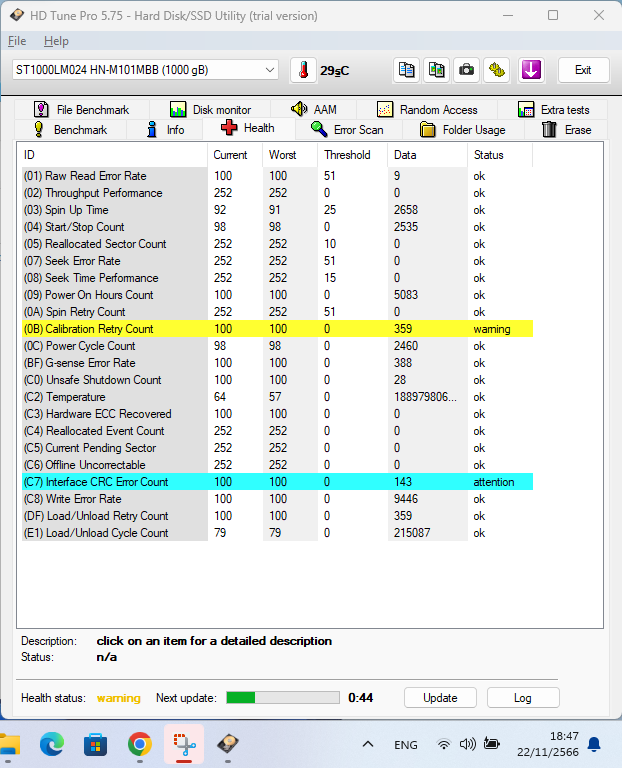The height and width of the screenshot is (768, 622).
Task: Select the Health tab
Action: 249,128
